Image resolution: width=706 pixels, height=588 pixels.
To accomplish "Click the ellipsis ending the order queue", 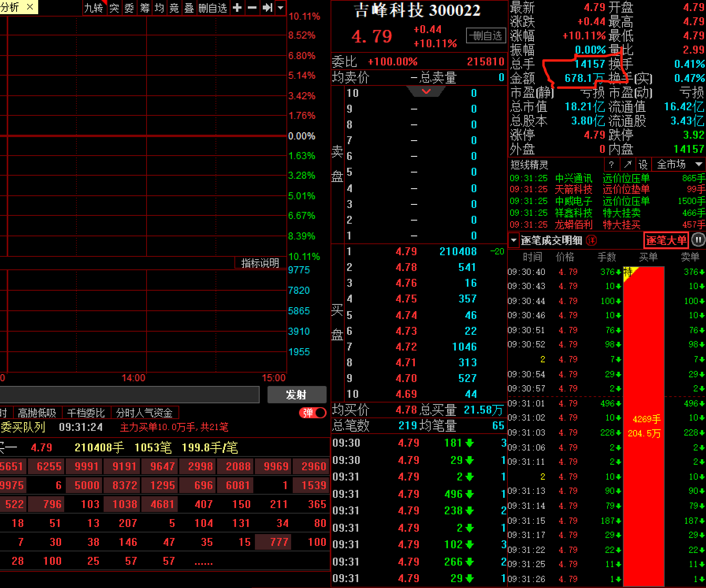I will coord(204,562).
